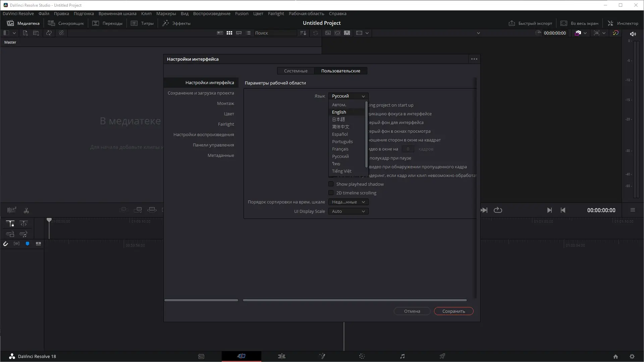The image size is (644, 362).
Task: Click the scissors split clip icon
Action: click(x=26, y=210)
